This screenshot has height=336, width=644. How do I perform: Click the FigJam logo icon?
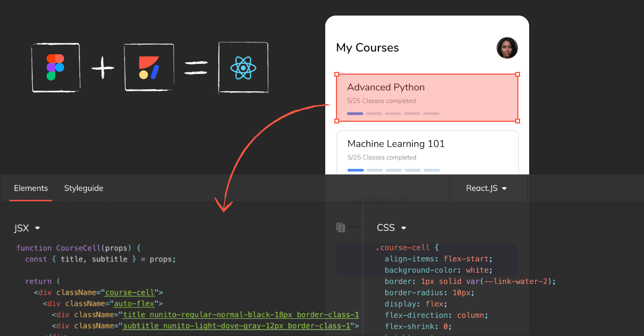tap(149, 67)
